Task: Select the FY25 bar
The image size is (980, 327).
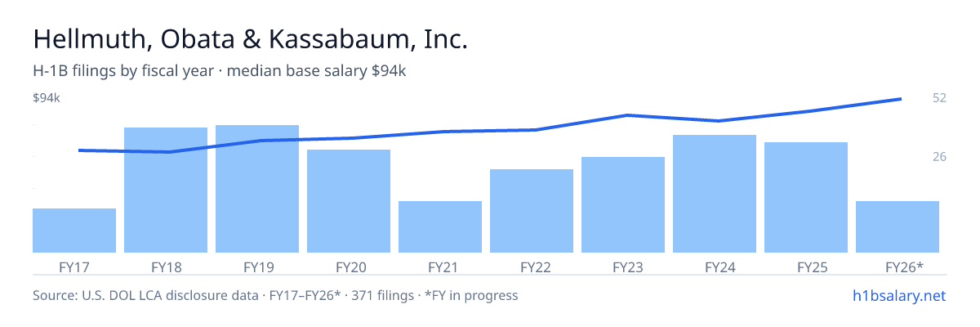Action: click(806, 197)
